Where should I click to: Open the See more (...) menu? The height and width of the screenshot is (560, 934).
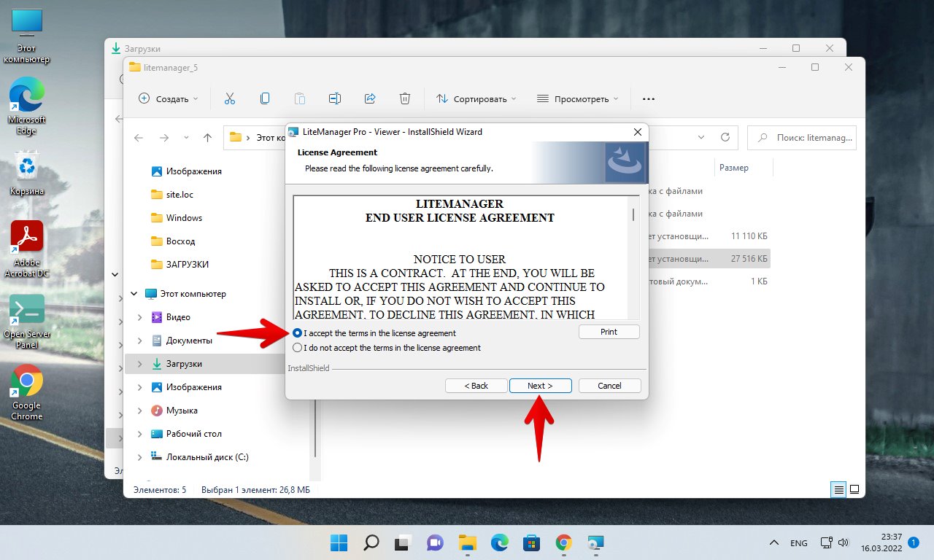click(x=648, y=98)
